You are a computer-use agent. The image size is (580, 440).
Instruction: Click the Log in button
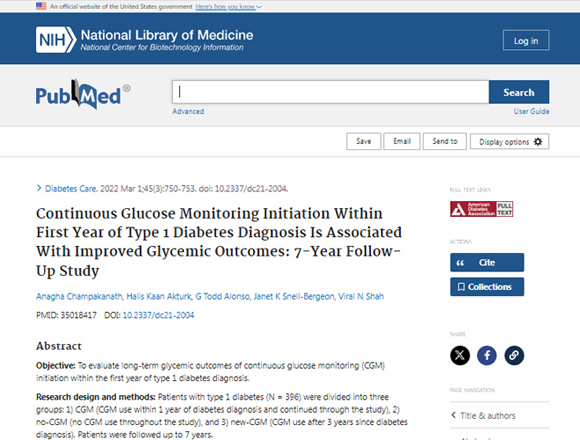(x=526, y=40)
